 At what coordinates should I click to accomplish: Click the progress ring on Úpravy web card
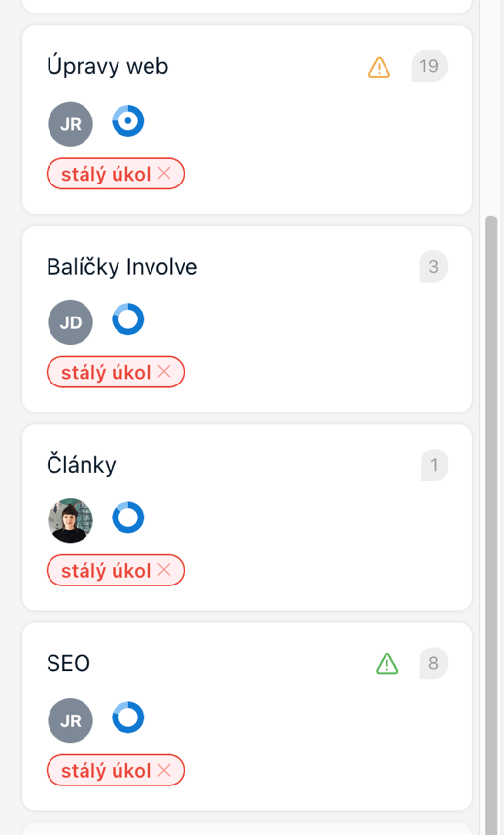coord(128,121)
